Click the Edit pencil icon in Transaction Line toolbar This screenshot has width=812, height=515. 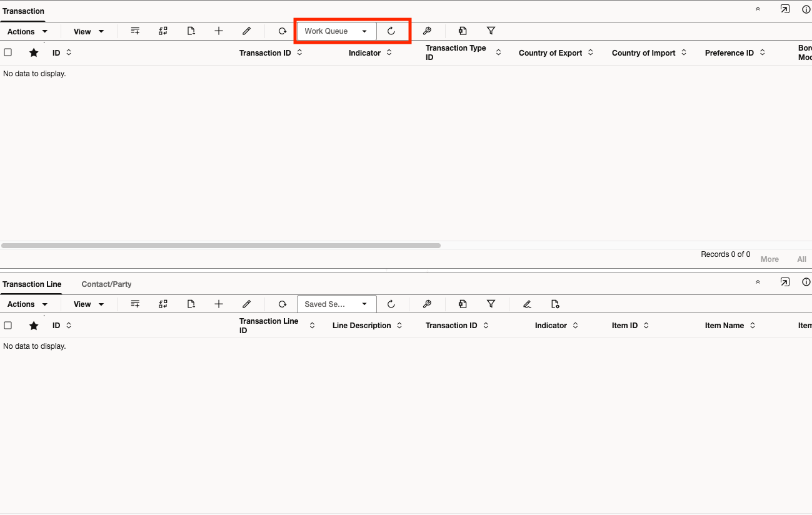(247, 304)
